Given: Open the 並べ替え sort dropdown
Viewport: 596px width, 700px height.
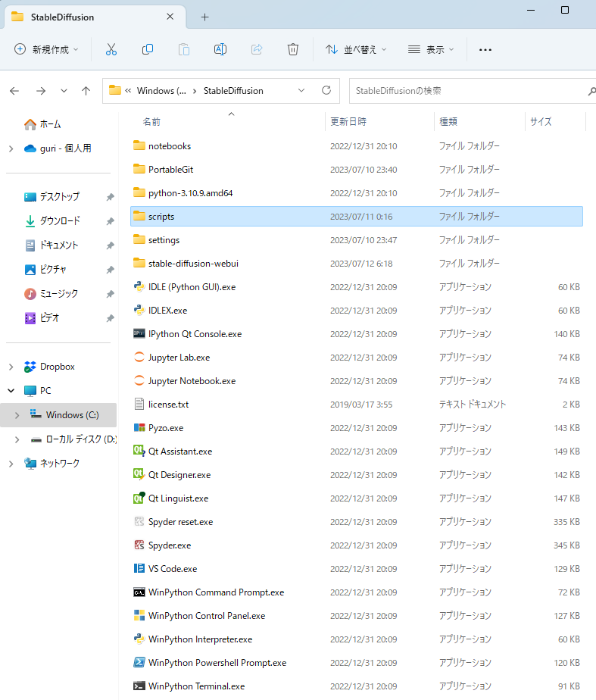Looking at the screenshot, I should [x=356, y=49].
